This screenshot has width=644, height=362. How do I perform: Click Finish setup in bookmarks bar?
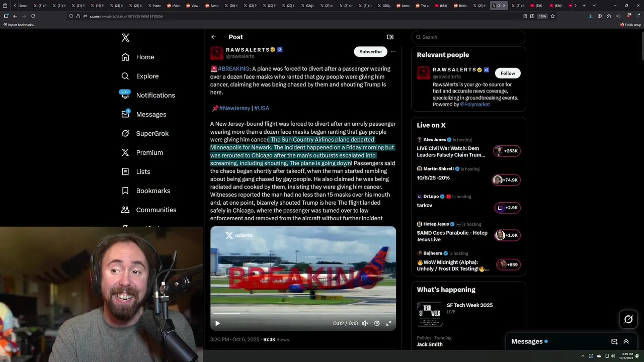click(630, 25)
